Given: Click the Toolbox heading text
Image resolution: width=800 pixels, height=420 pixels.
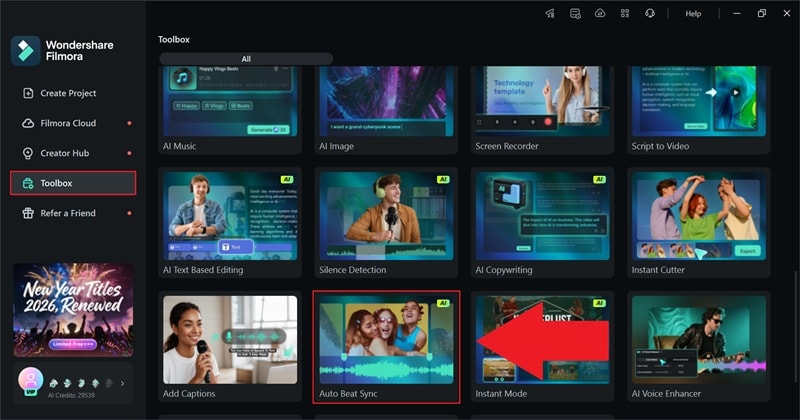Looking at the screenshot, I should [173, 39].
